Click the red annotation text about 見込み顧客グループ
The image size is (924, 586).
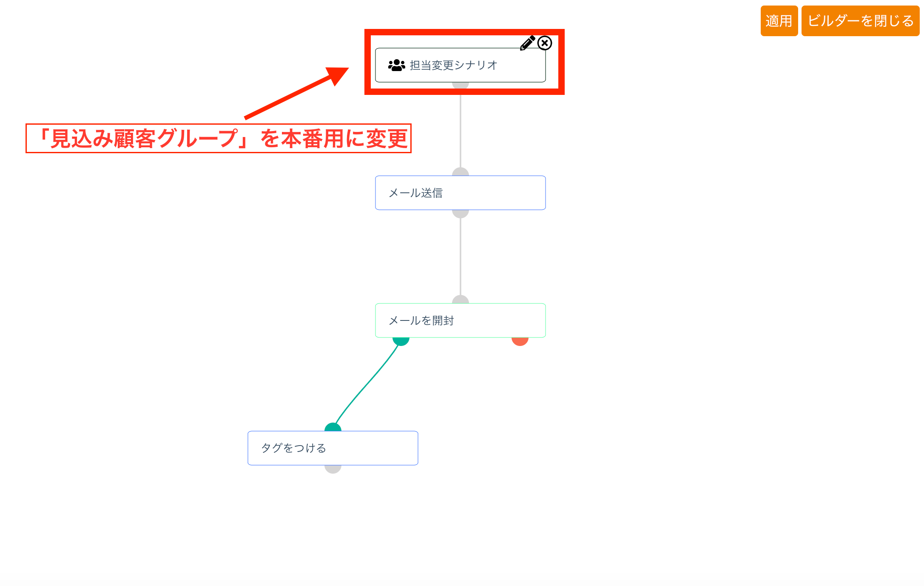point(219,138)
